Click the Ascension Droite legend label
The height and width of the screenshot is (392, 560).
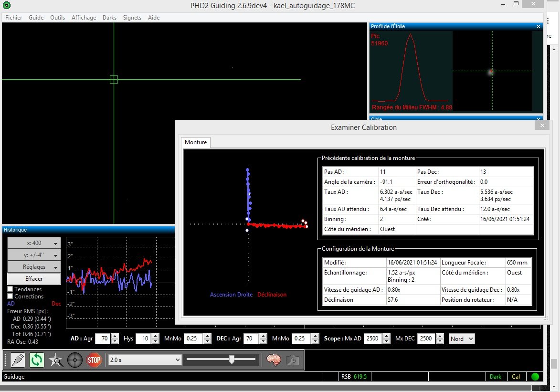coord(231,295)
